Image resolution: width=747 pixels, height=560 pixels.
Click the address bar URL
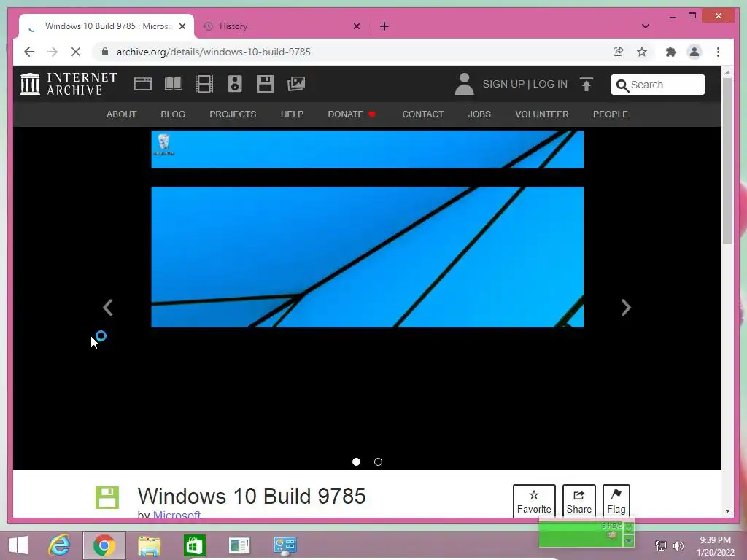tap(214, 52)
